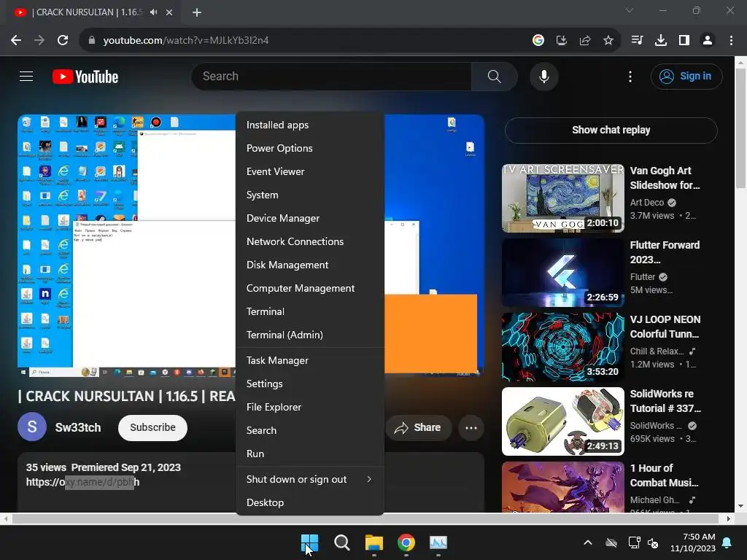Open the YouTube hamburger guide menu

point(26,76)
